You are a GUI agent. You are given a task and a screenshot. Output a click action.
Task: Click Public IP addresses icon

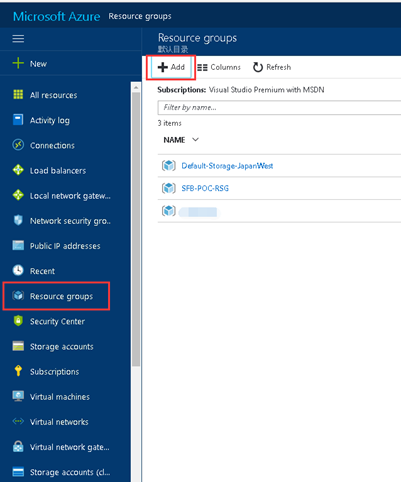(18, 245)
